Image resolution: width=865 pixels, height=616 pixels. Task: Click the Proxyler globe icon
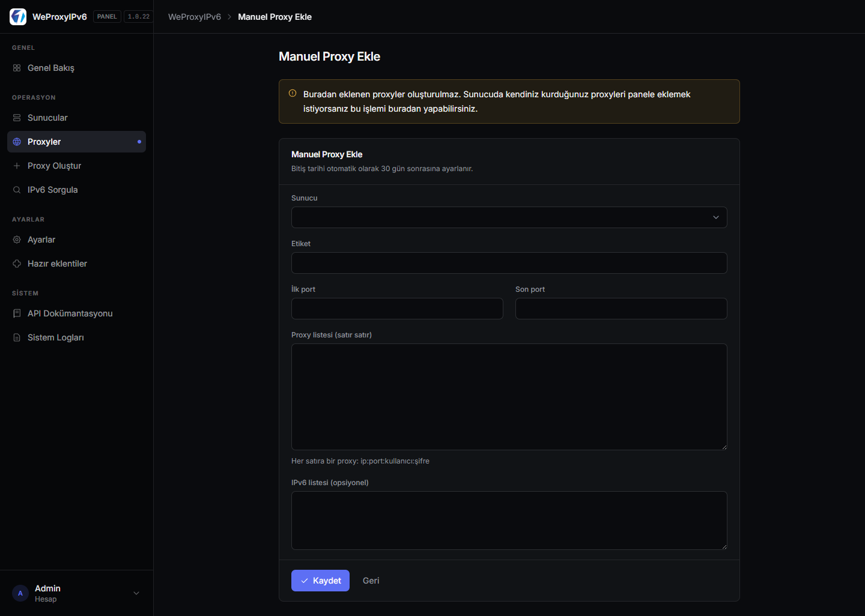17,142
